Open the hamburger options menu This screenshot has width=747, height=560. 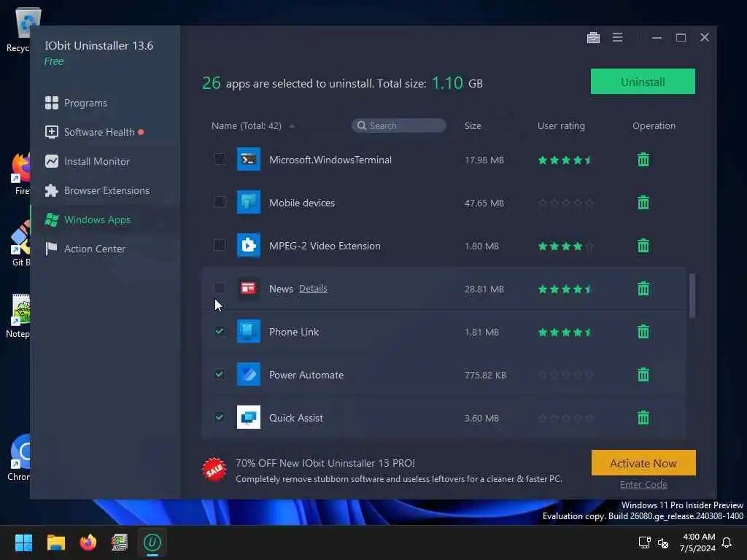pyautogui.click(x=617, y=37)
